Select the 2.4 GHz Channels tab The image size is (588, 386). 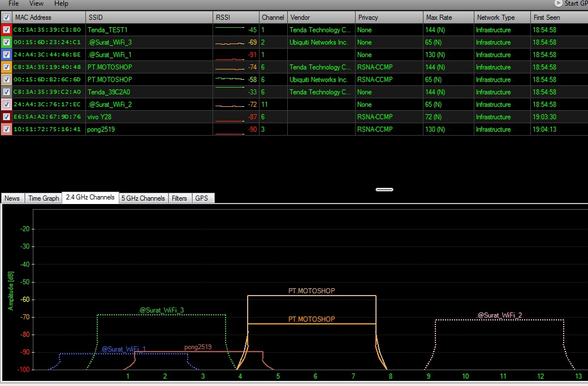tap(90, 197)
